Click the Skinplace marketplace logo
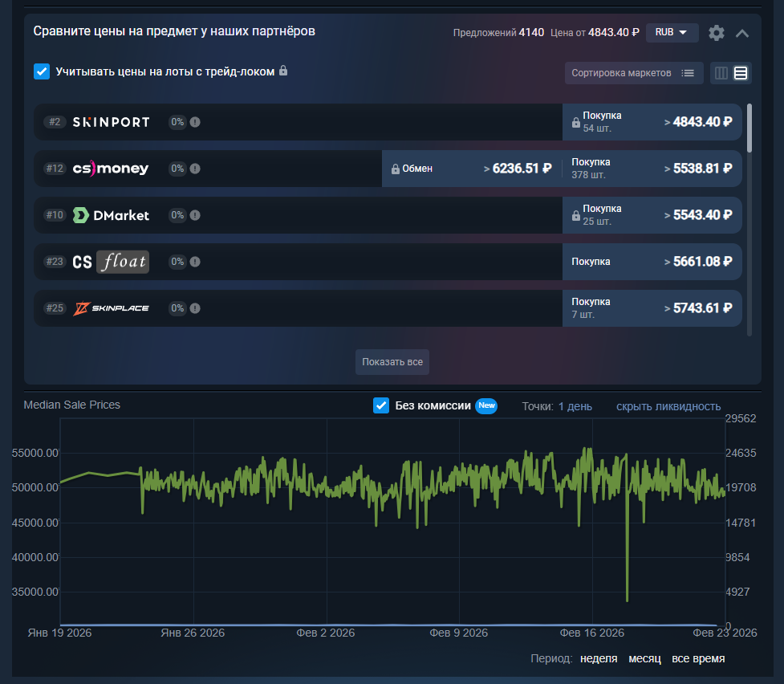 [x=112, y=308]
